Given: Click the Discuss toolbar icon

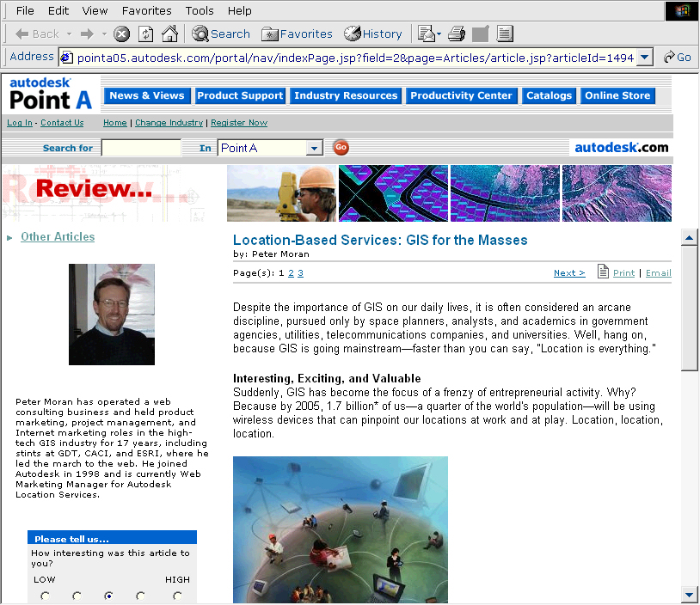Looking at the screenshot, I should click(x=505, y=34).
